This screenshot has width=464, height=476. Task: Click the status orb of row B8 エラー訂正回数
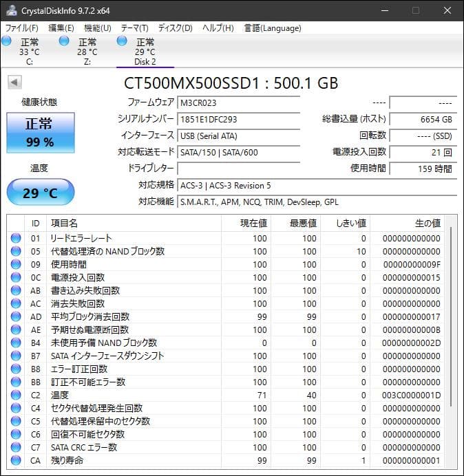click(x=16, y=369)
